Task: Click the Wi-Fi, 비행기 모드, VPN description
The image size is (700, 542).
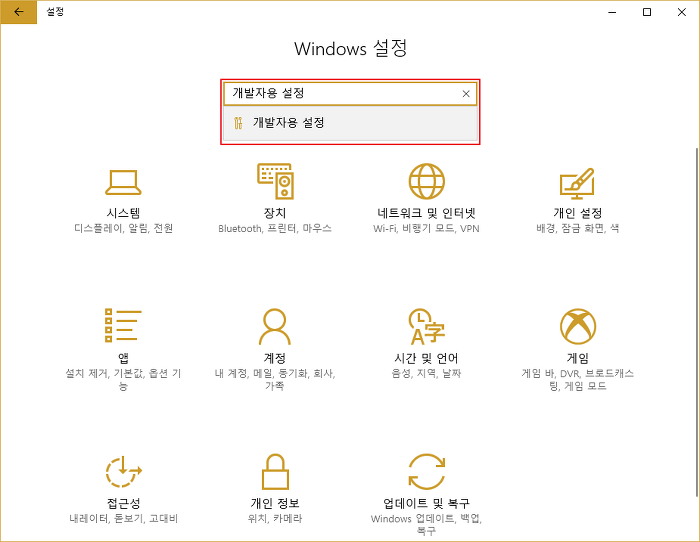Action: click(x=426, y=228)
